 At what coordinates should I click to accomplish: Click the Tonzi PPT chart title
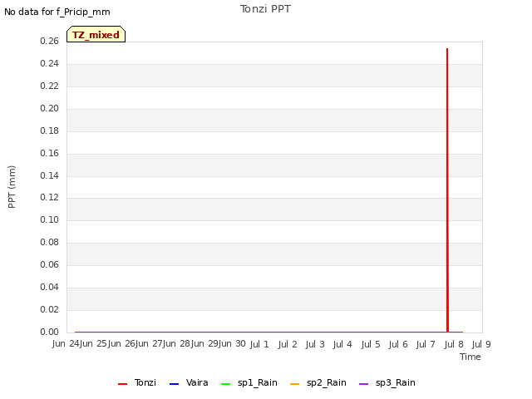(x=265, y=9)
